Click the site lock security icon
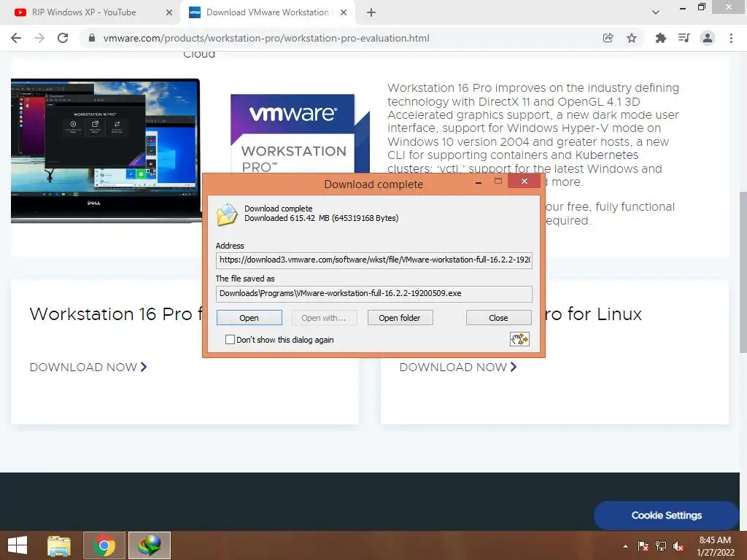Viewport: 747px width, 560px height. (92, 38)
